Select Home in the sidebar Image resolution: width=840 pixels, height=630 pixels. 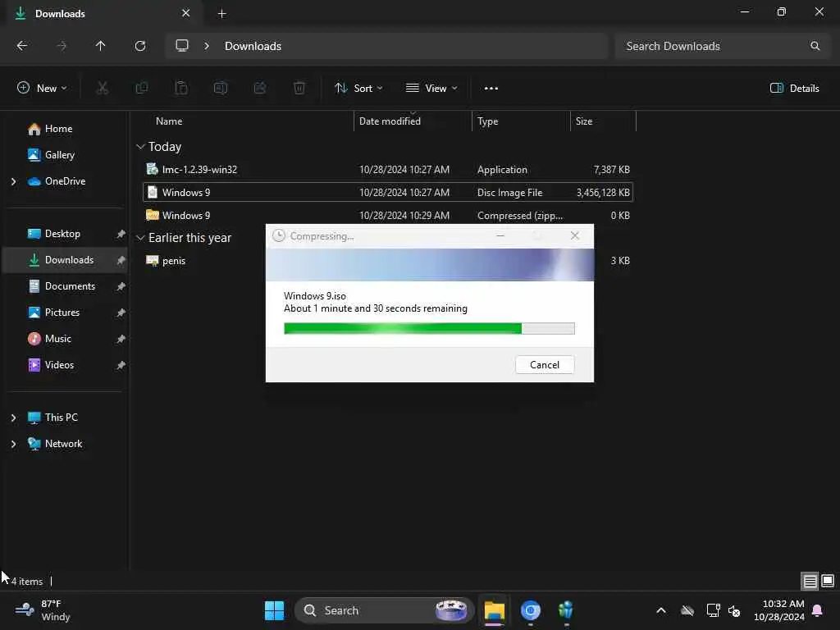tap(64, 129)
